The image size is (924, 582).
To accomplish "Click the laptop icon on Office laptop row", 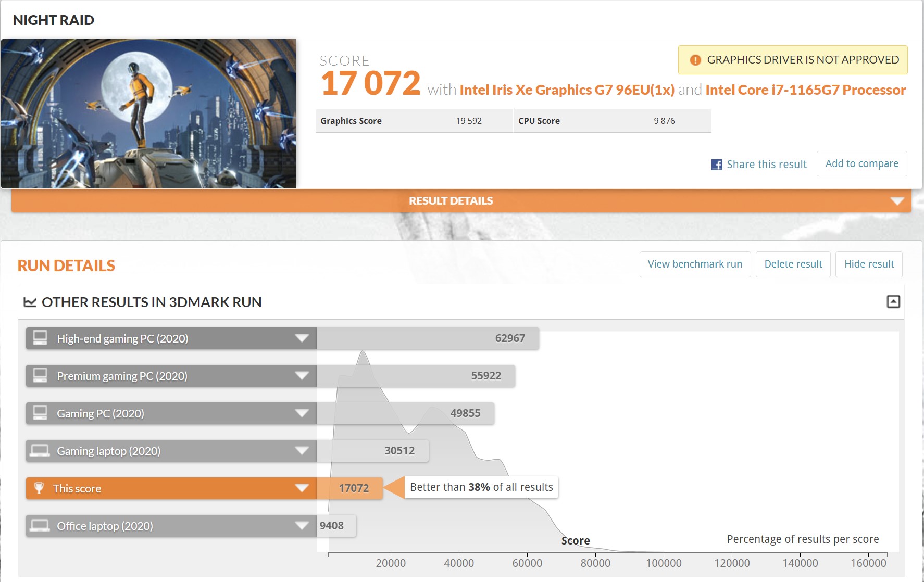I will 40,525.
